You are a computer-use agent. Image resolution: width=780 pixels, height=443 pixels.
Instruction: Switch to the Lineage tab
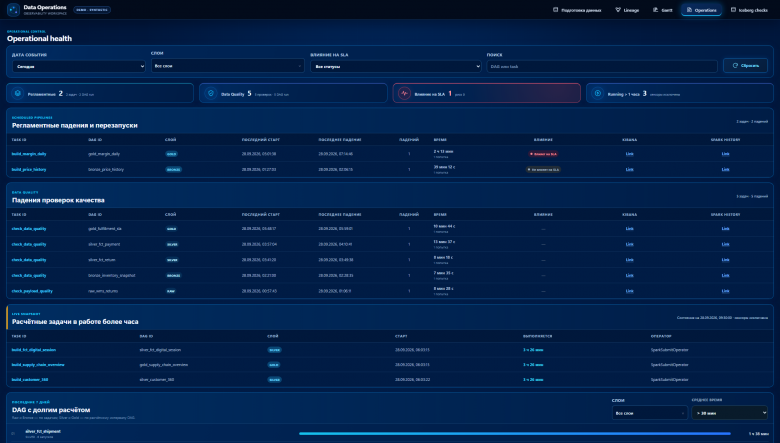click(627, 10)
